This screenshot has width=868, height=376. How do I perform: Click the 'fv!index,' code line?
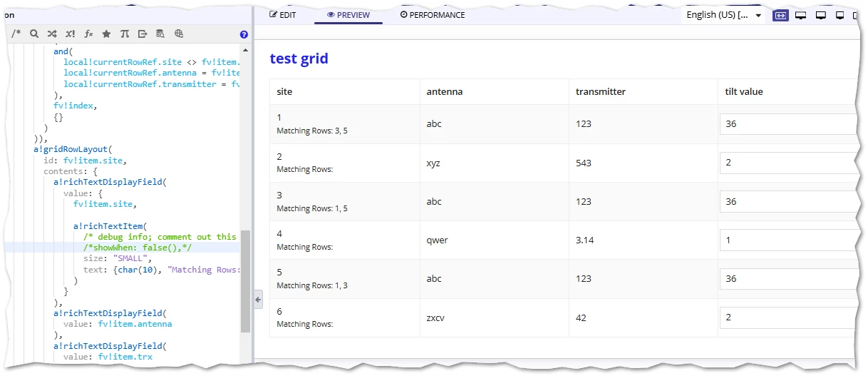pos(75,106)
